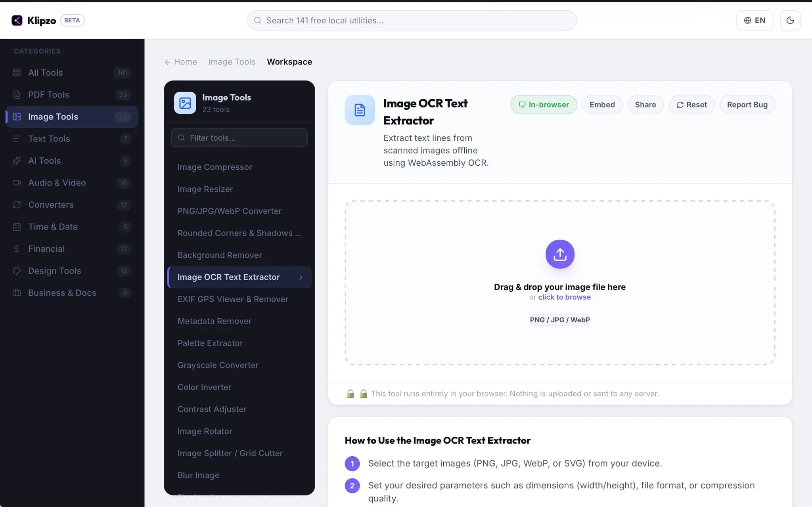Open the AI Tools category

72,161
